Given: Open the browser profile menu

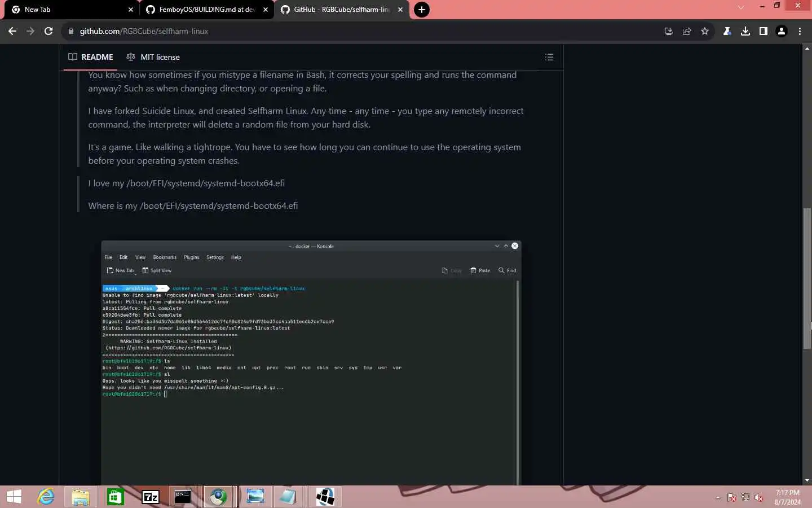Looking at the screenshot, I should (782, 31).
